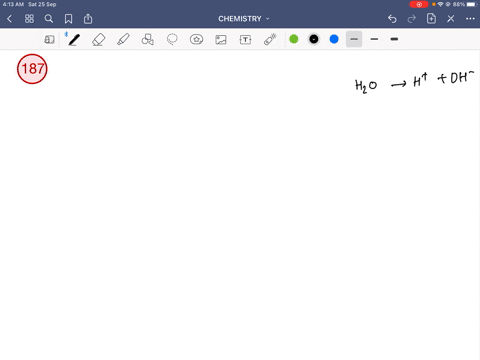Select the Pen tool
The height and width of the screenshot is (360, 480).
tap(74, 39)
